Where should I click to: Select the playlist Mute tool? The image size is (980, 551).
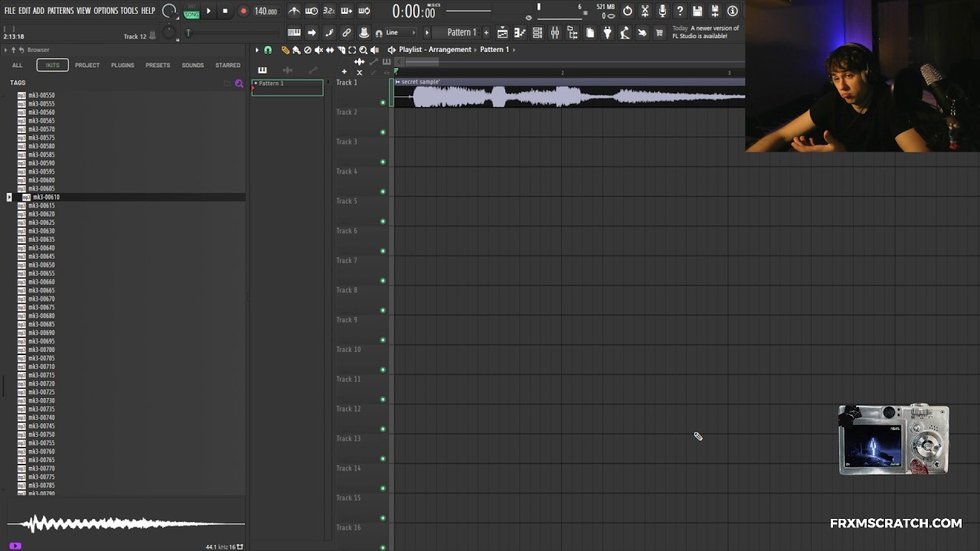[318, 50]
